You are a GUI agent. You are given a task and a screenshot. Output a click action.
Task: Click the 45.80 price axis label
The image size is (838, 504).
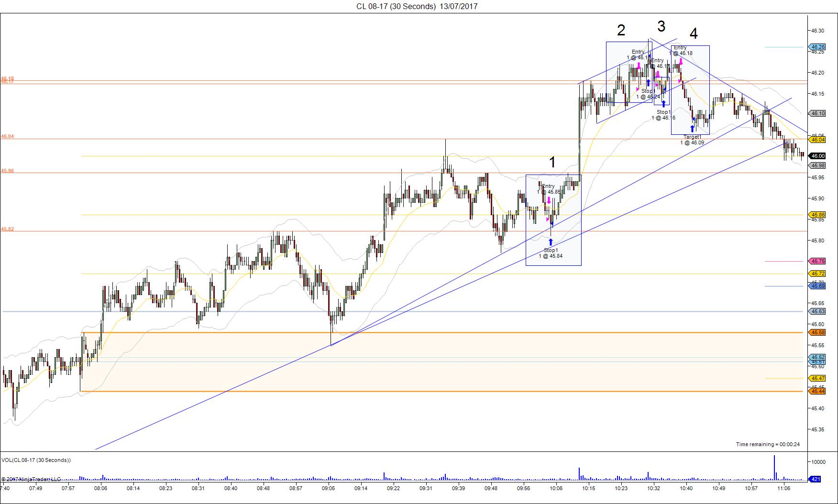pyautogui.click(x=817, y=241)
